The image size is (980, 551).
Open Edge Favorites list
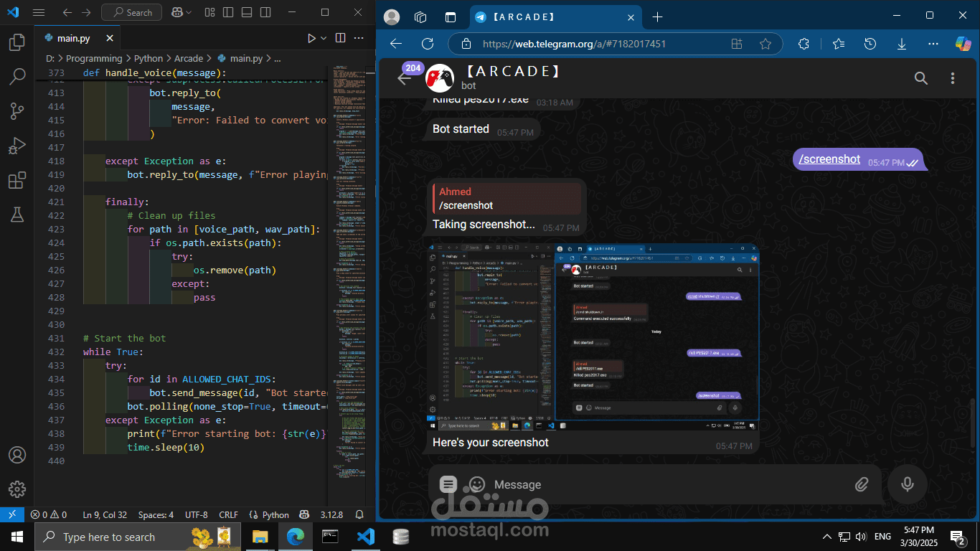click(x=839, y=44)
